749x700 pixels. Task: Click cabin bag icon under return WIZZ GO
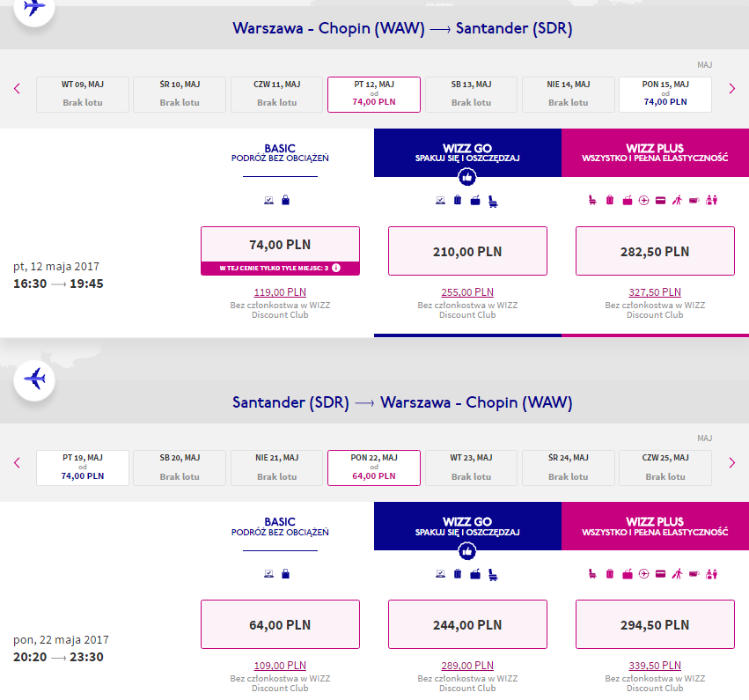pyautogui.click(x=475, y=574)
